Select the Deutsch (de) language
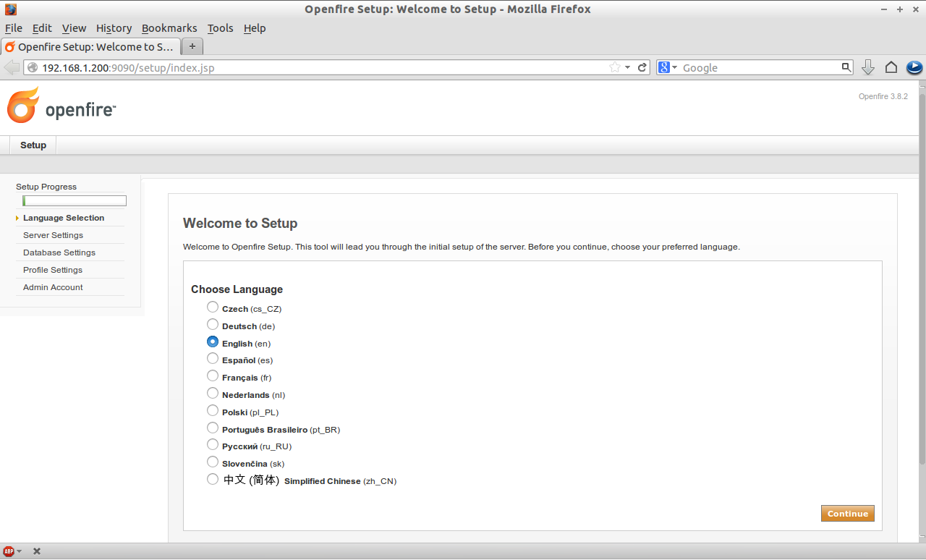This screenshot has height=560, width=926. (213, 325)
